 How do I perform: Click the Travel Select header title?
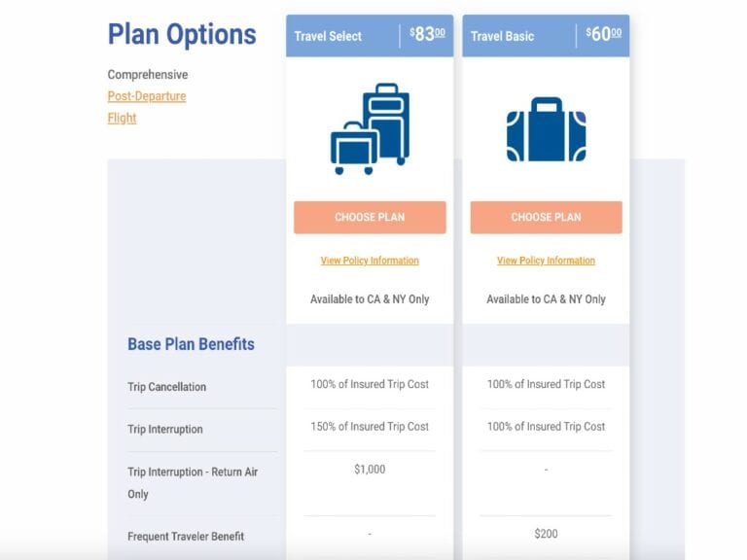[328, 36]
